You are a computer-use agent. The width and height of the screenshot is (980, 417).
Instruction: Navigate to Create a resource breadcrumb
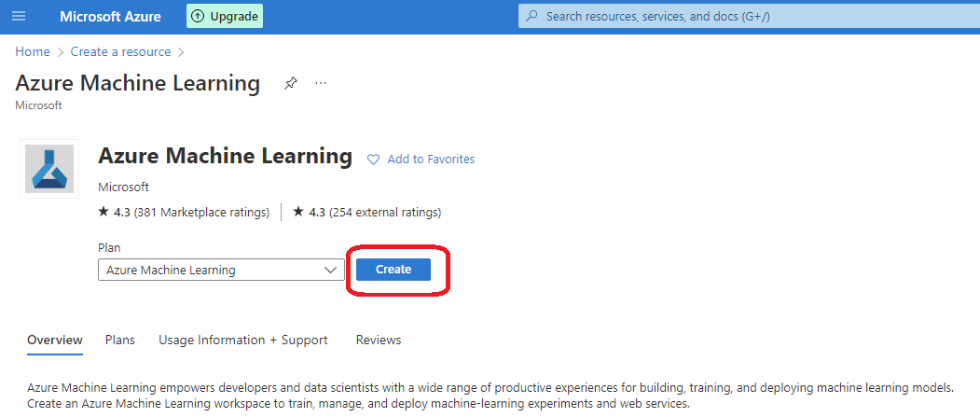pos(120,52)
